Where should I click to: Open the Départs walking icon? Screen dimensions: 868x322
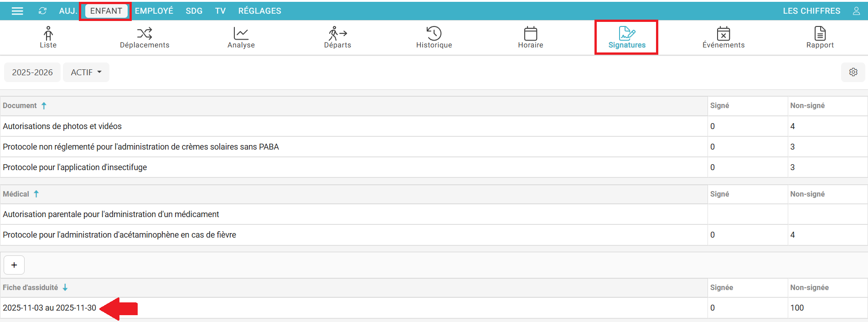pos(337,34)
